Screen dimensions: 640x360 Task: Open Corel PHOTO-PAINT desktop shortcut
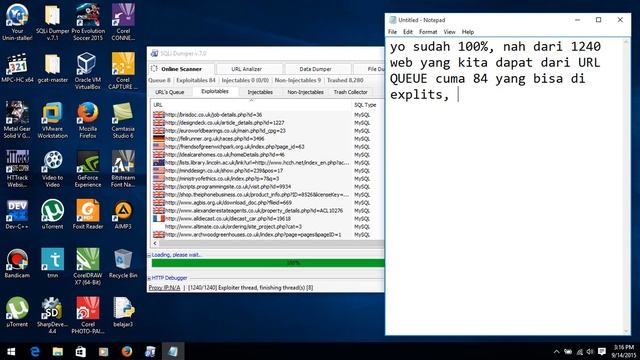coord(88,316)
